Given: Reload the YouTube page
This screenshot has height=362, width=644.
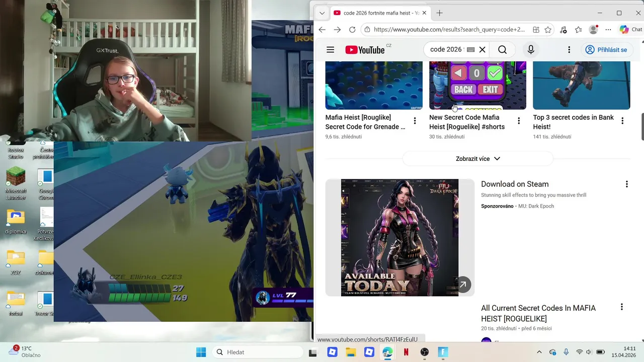Looking at the screenshot, I should point(352,30).
